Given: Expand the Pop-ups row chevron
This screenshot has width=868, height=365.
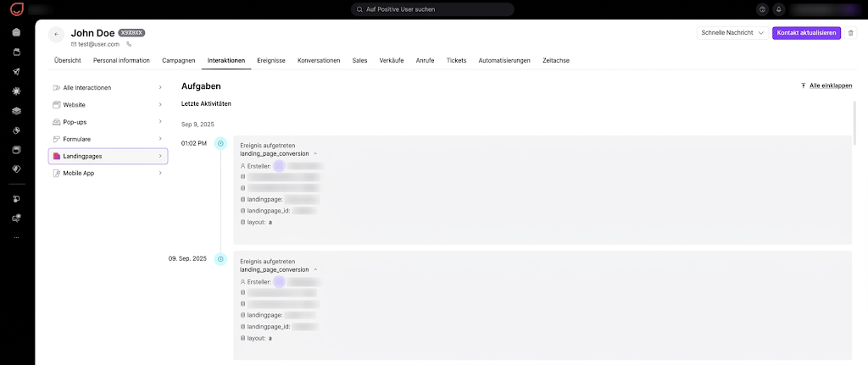Looking at the screenshot, I should 160,121.
